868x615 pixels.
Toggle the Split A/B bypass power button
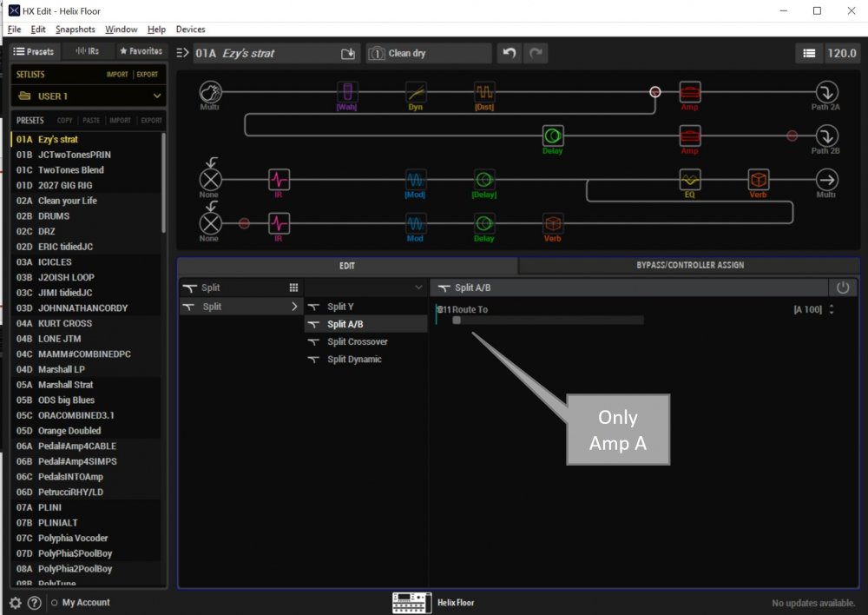[x=841, y=288]
